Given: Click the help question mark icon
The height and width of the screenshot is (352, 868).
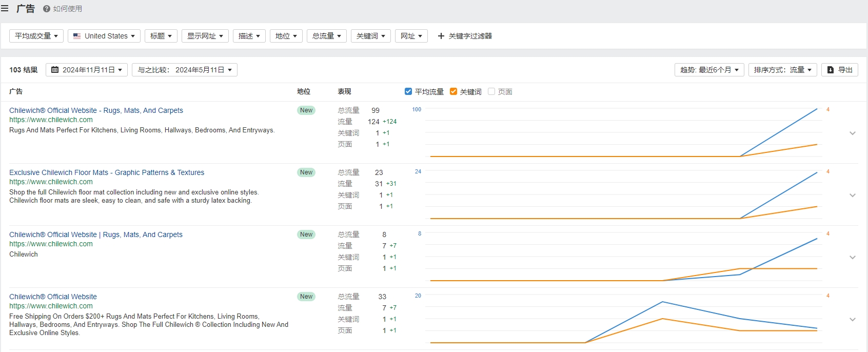Looking at the screenshot, I should (x=47, y=9).
